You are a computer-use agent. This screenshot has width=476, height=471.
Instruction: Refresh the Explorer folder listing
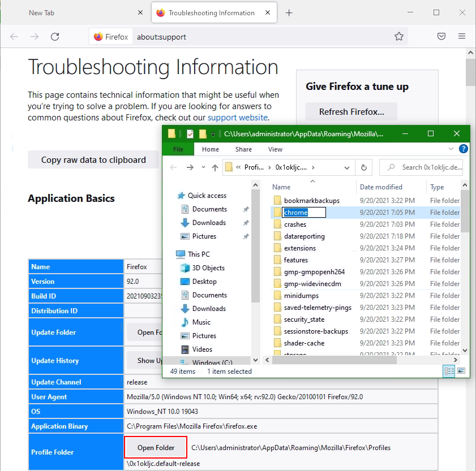click(363, 167)
